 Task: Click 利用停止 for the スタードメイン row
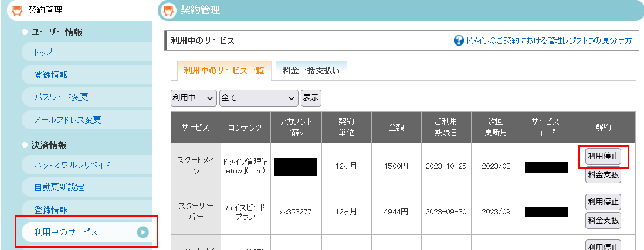click(x=603, y=156)
